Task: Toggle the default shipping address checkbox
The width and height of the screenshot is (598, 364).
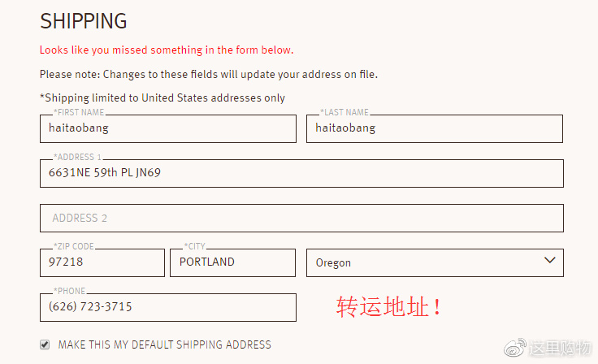Action: [45, 344]
